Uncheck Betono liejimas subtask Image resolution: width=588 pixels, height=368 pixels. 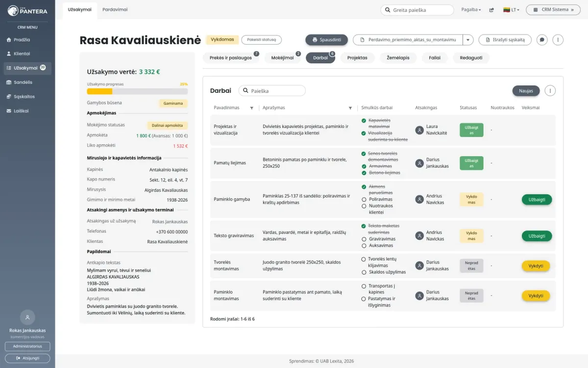point(364,173)
